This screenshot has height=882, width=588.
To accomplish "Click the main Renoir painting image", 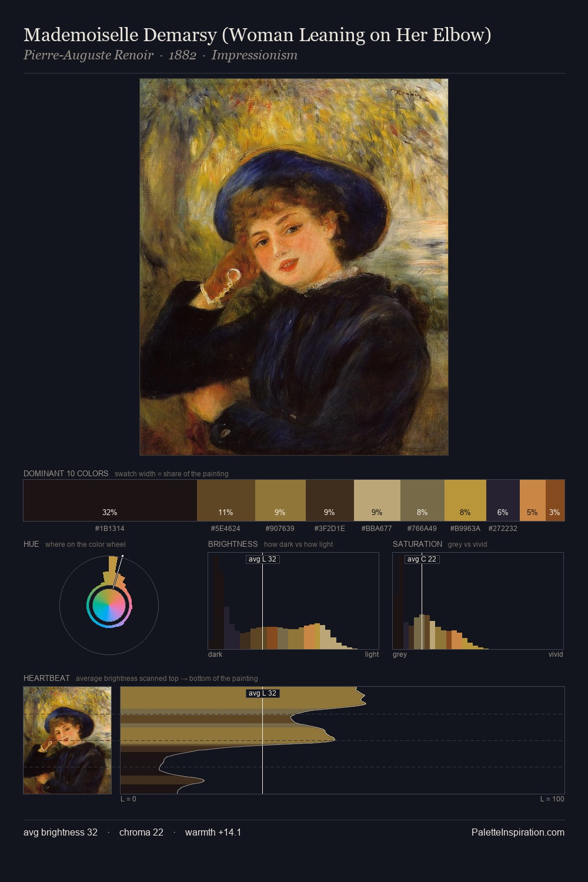I will point(294,267).
